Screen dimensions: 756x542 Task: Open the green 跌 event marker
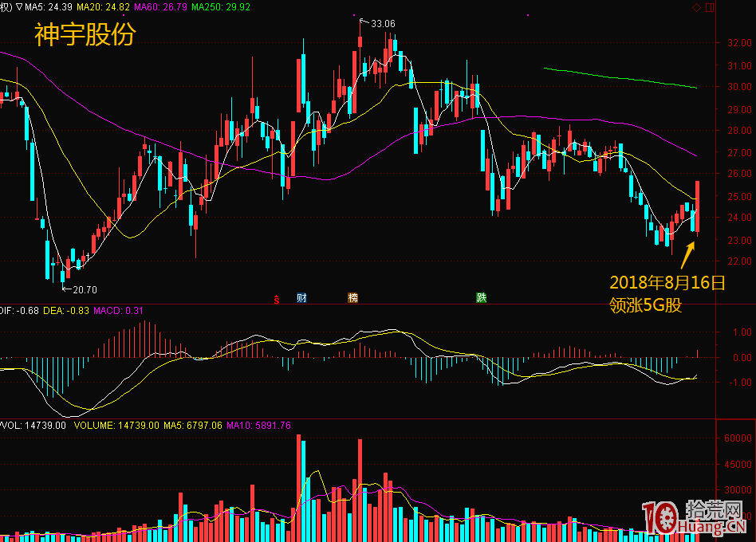pyautogui.click(x=481, y=298)
